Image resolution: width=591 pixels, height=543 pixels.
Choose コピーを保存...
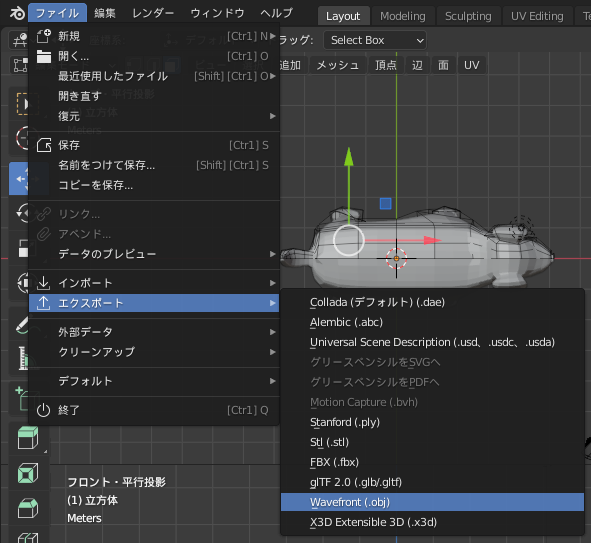coord(154,185)
